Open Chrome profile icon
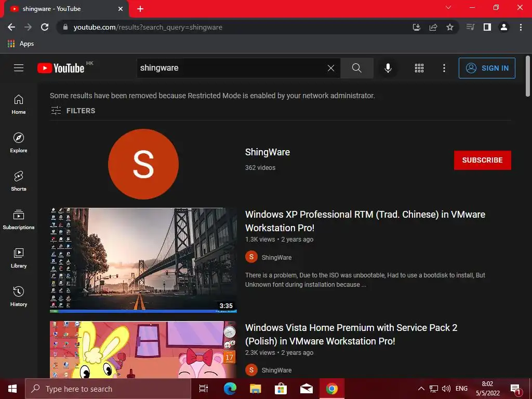532x399 pixels. pyautogui.click(x=504, y=27)
